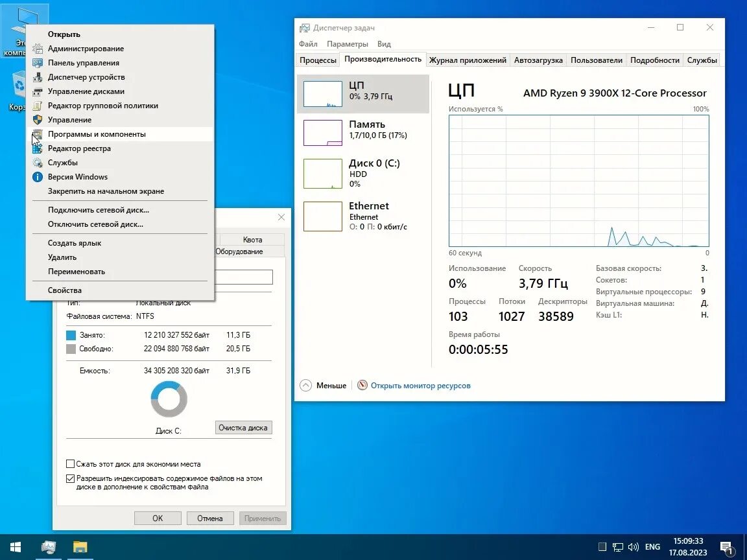Screen dimensions: 747x560
Task: Open File Explorer from the taskbar
Action: (x=80, y=546)
